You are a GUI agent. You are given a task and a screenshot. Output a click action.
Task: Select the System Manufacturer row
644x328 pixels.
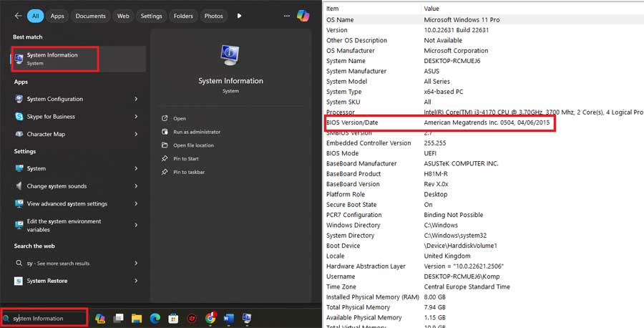[484, 71]
